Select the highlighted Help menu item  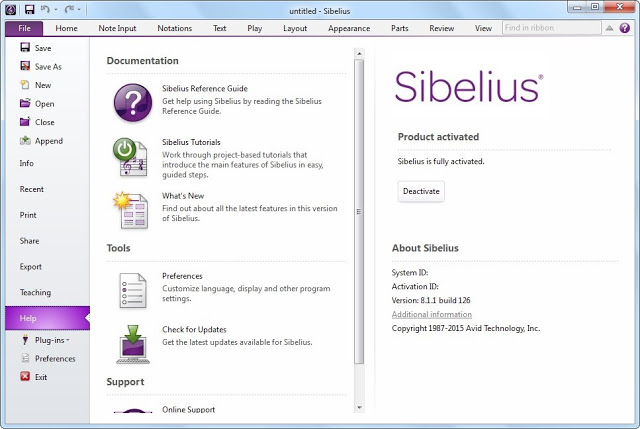[47, 318]
